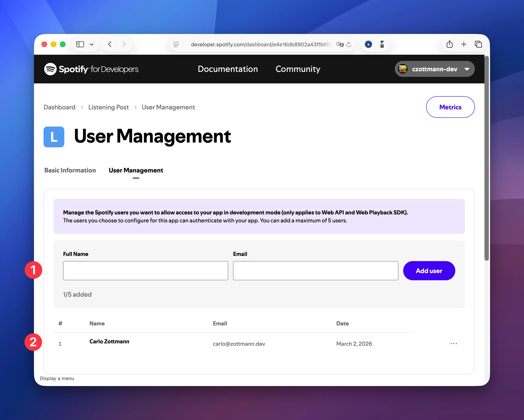Open Community in the navigation bar

click(298, 69)
